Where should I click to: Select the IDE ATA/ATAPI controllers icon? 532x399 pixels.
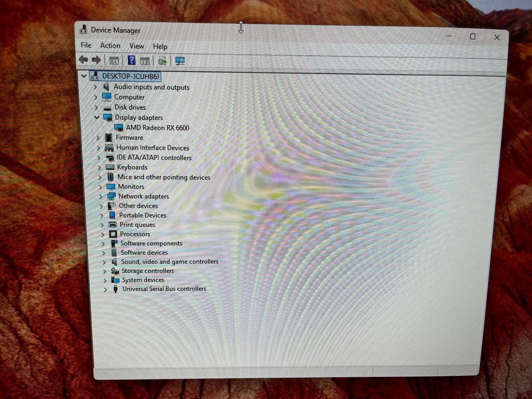pyautogui.click(x=110, y=157)
